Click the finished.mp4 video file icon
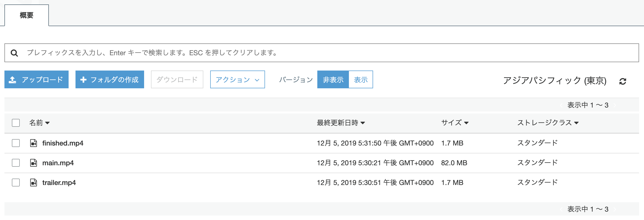The image size is (644, 220). (34, 143)
